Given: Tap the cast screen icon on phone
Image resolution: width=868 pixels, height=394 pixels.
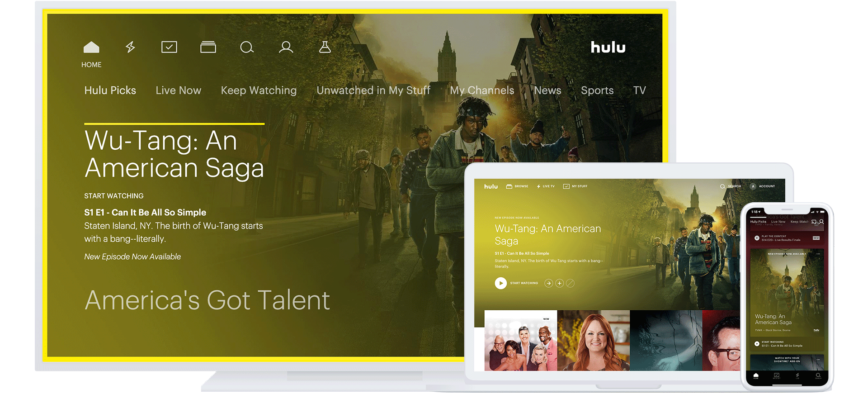Looking at the screenshot, I should [814, 222].
